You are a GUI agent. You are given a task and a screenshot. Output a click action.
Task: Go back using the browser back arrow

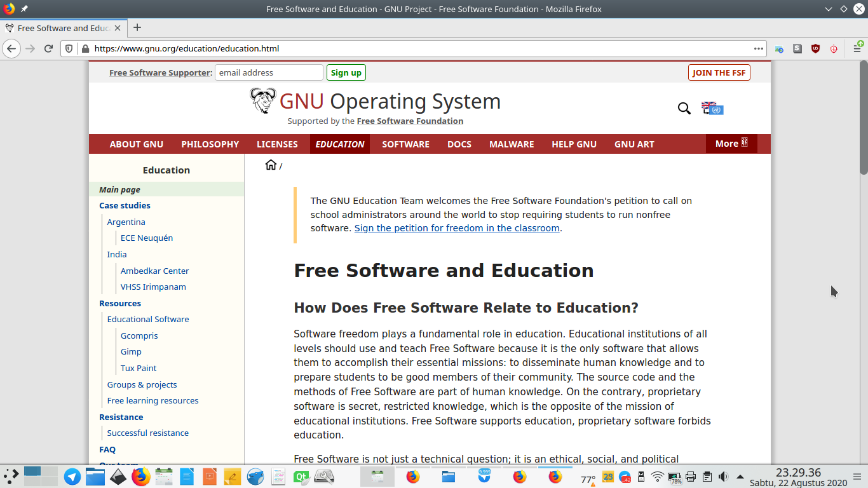point(11,48)
